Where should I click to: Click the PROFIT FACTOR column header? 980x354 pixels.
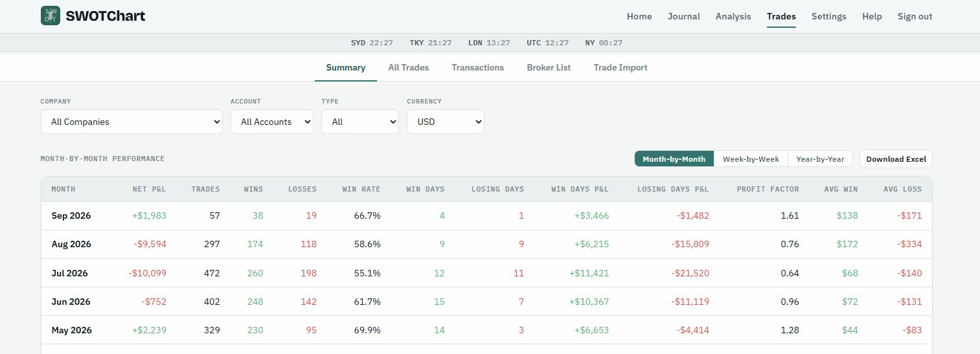coord(768,189)
